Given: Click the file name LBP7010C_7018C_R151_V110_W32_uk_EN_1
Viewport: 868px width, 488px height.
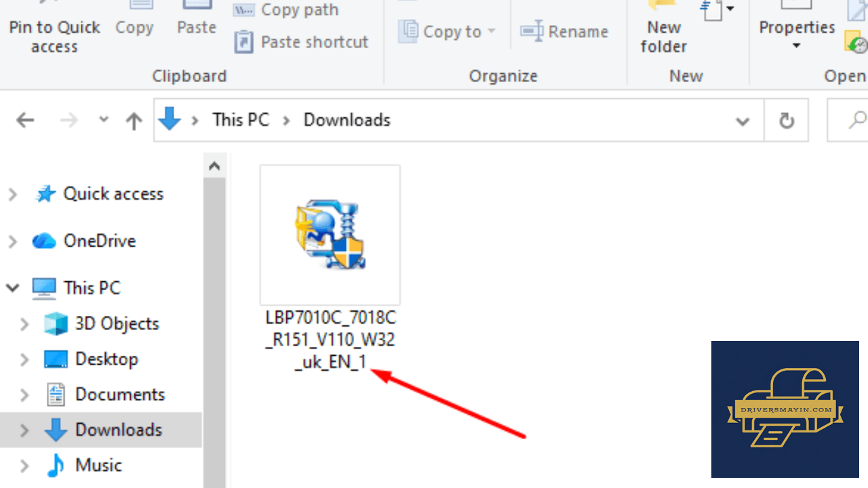Looking at the screenshot, I should point(330,340).
